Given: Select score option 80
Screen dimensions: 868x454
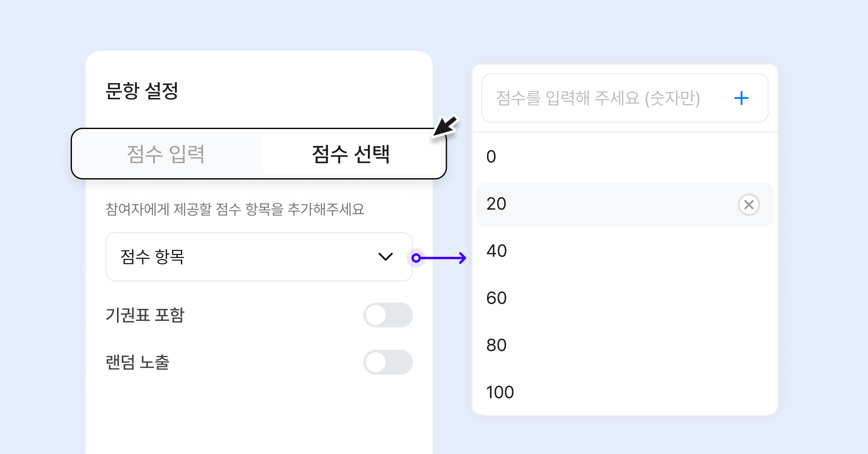Looking at the screenshot, I should 496,345.
